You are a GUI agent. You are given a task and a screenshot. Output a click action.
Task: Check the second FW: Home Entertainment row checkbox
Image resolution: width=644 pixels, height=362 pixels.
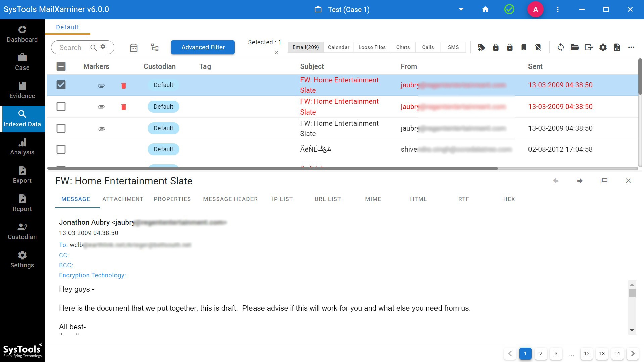pos(61,106)
